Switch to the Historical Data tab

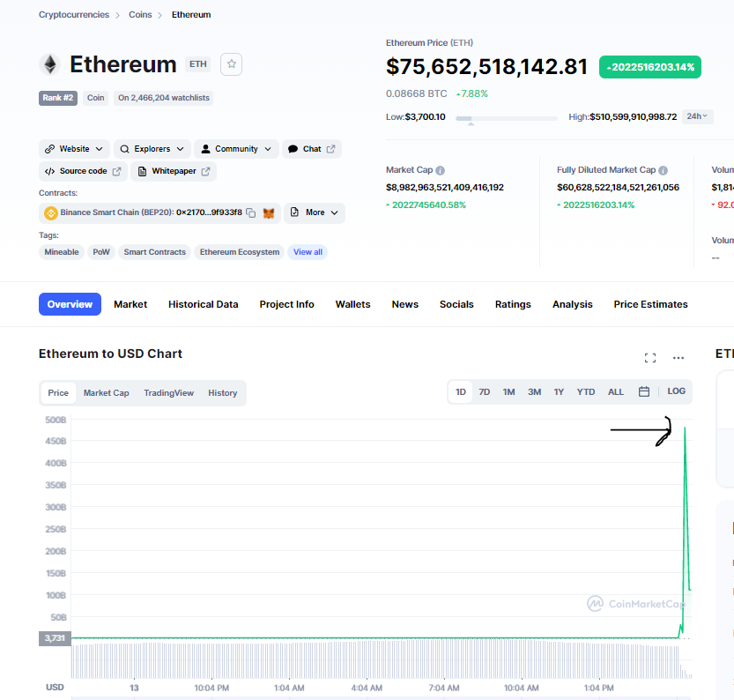point(203,303)
